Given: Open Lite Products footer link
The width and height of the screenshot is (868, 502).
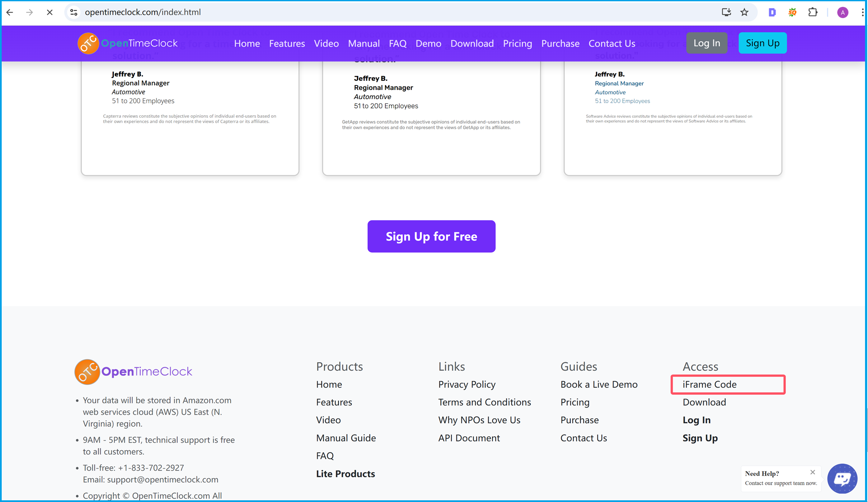Looking at the screenshot, I should coord(346,474).
